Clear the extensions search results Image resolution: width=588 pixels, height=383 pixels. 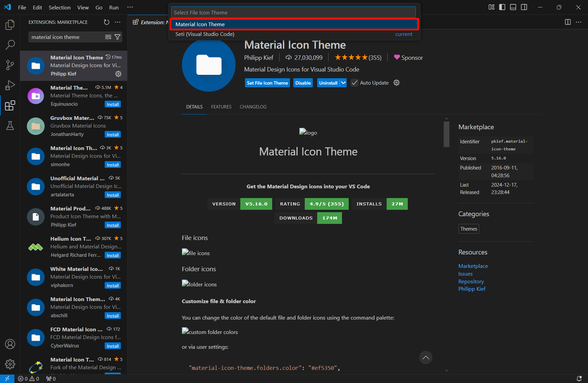[x=108, y=37]
